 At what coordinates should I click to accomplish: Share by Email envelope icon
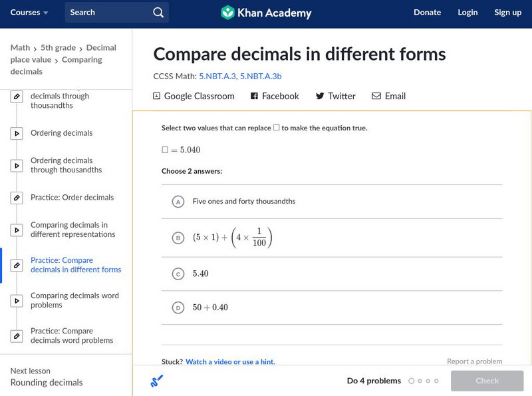pos(376,97)
